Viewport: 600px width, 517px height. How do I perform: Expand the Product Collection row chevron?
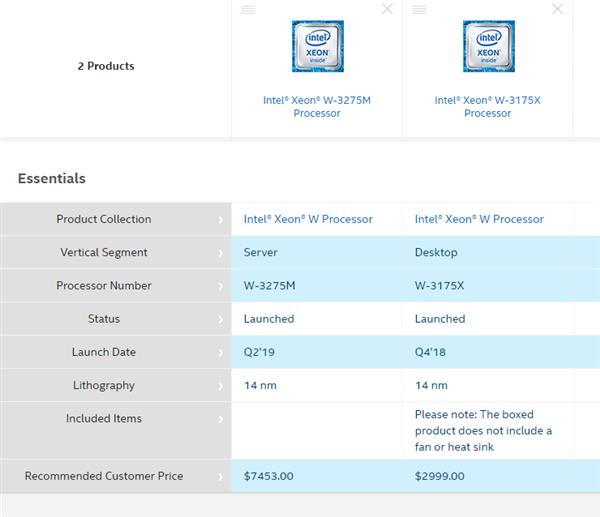pyautogui.click(x=221, y=220)
